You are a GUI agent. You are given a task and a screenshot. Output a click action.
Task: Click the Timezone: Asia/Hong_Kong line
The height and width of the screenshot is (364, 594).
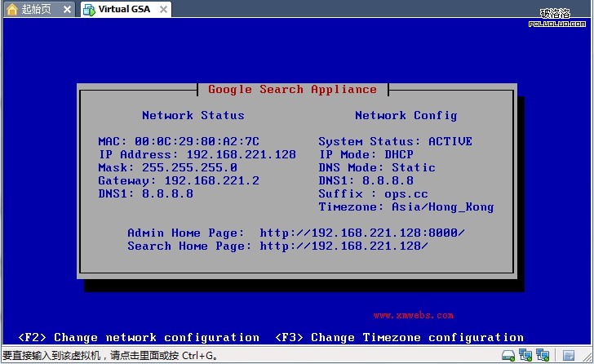(406, 206)
